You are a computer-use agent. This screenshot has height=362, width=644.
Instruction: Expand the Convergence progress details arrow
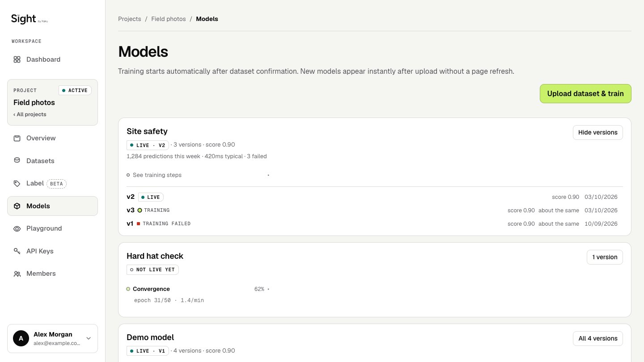268,289
